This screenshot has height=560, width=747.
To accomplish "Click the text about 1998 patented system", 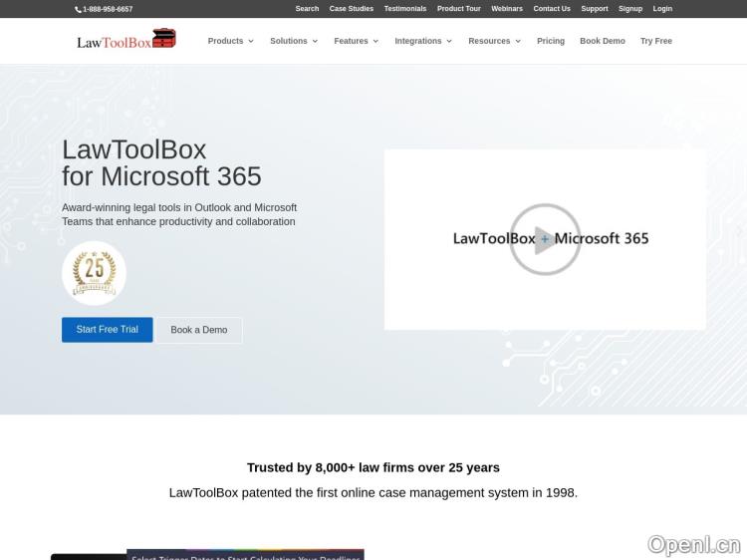I will pos(373,493).
